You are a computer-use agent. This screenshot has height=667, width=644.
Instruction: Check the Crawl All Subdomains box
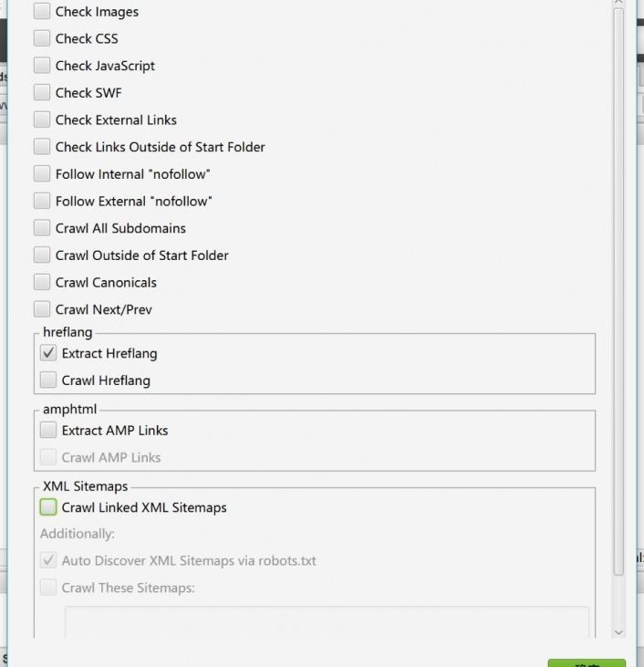coord(42,228)
